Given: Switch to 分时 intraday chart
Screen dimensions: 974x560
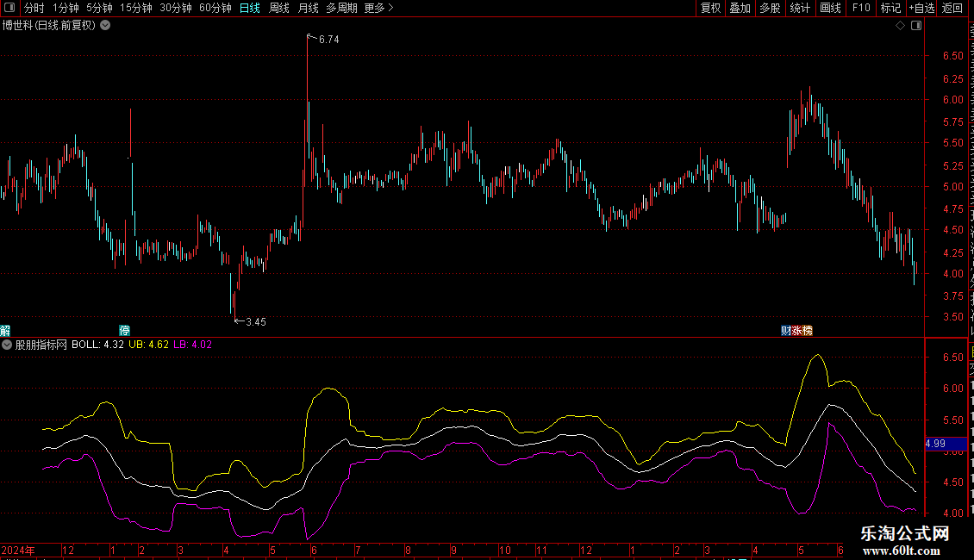Looking at the screenshot, I should click(34, 8).
